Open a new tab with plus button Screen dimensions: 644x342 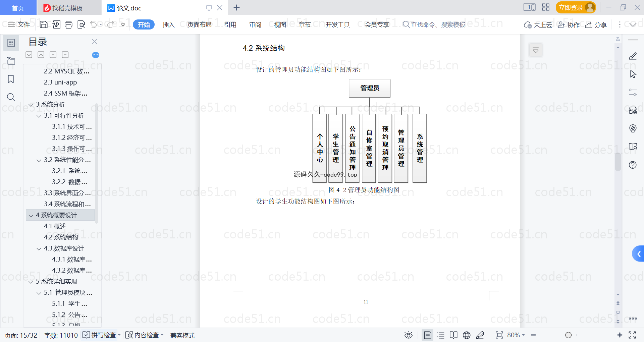pyautogui.click(x=236, y=8)
